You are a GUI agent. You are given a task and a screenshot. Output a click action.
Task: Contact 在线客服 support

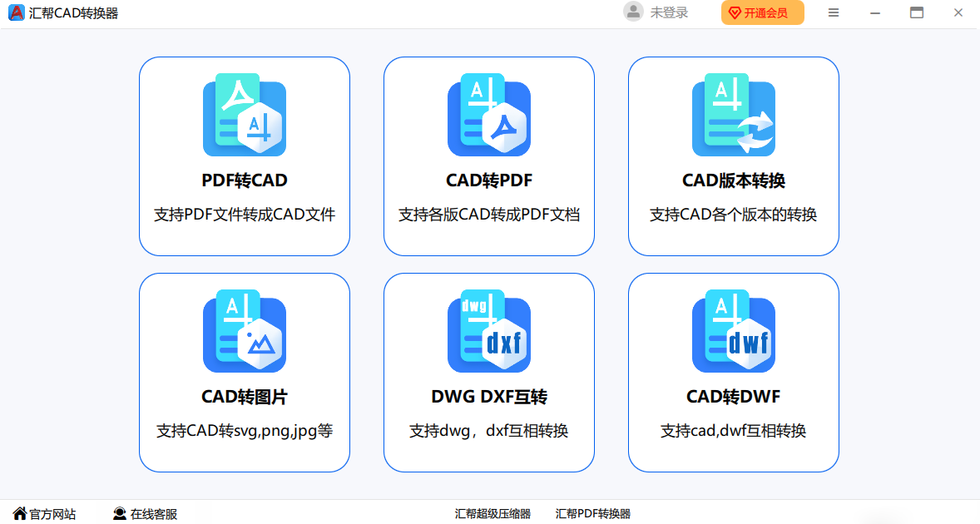(x=145, y=514)
